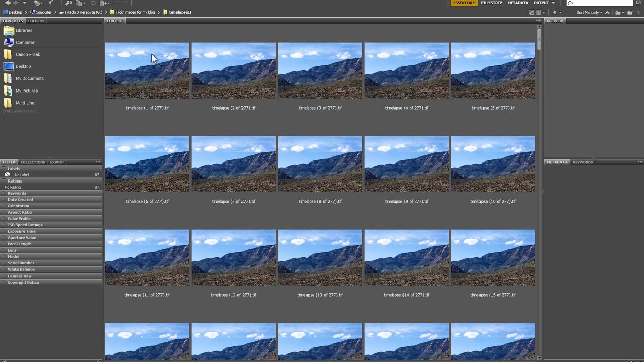Click the Go back arrow
The image size is (644, 362).
click(x=8, y=3)
